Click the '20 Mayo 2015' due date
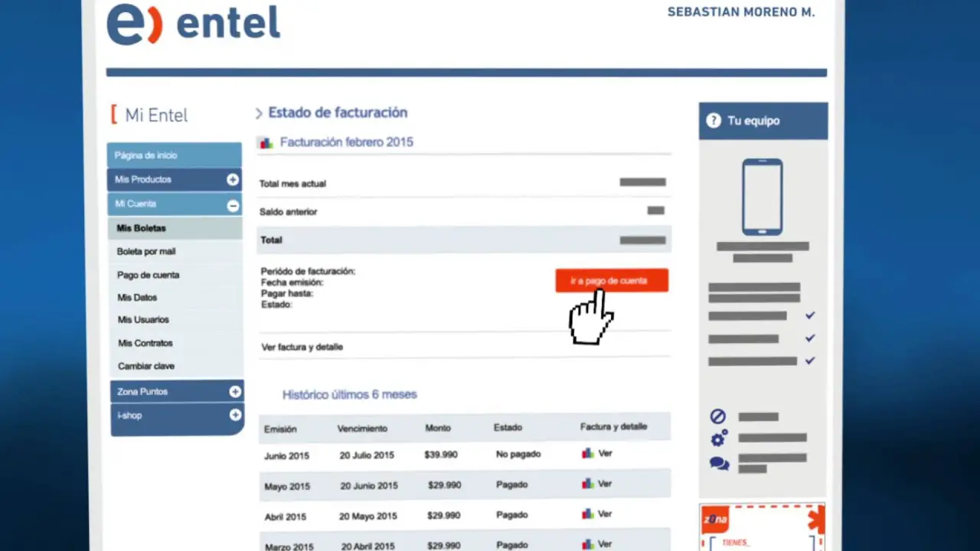This screenshot has height=551, width=980. 369,516
